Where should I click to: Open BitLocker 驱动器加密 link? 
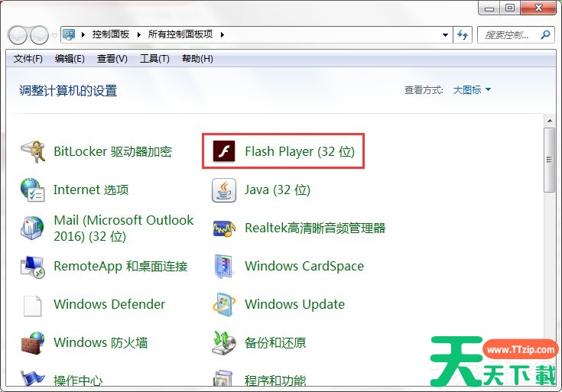[113, 151]
